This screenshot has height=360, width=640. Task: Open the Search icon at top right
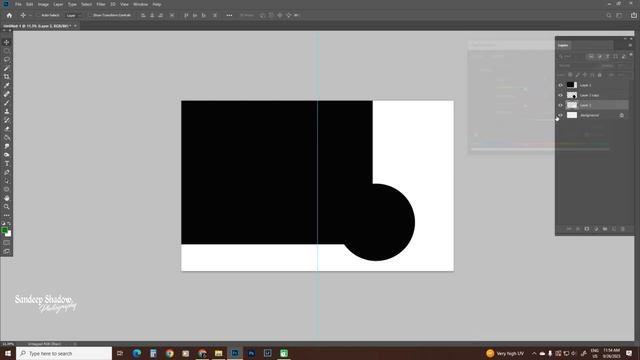click(x=609, y=15)
